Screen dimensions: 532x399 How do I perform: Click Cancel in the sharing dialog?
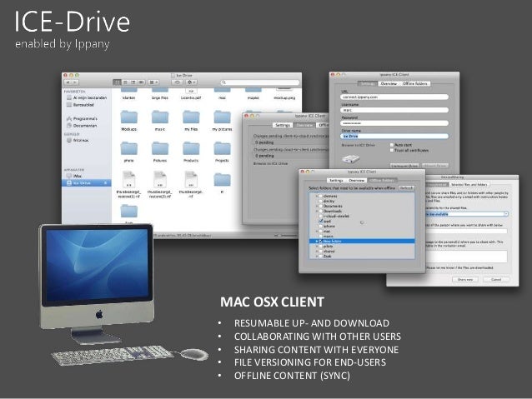point(496,280)
